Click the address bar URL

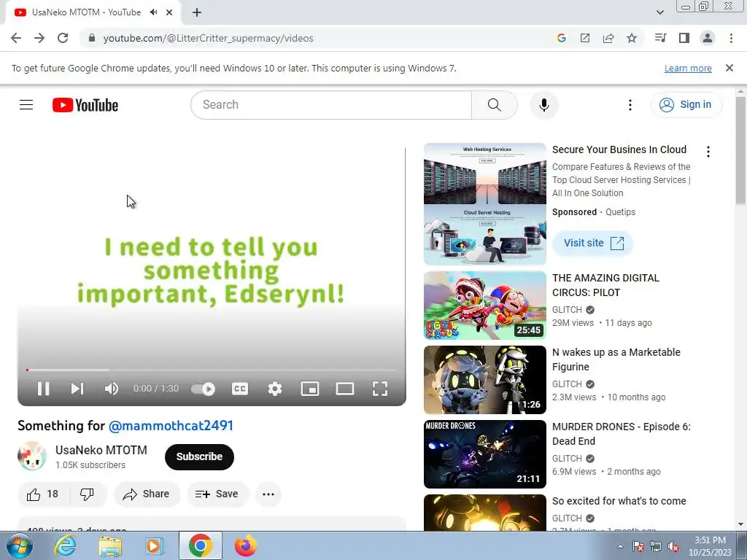208,38
